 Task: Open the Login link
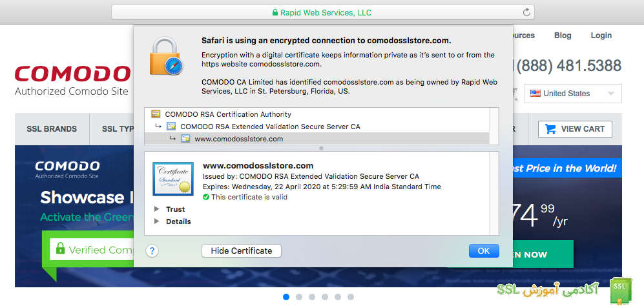click(601, 36)
